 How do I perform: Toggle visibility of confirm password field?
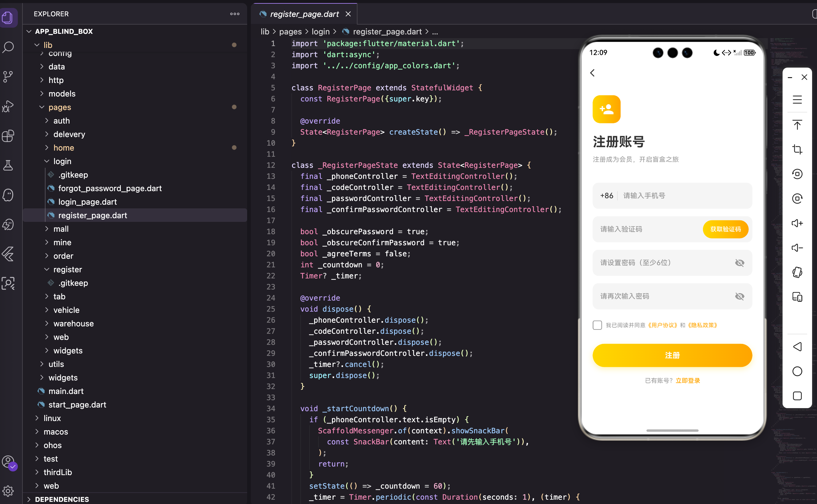pyautogui.click(x=739, y=296)
